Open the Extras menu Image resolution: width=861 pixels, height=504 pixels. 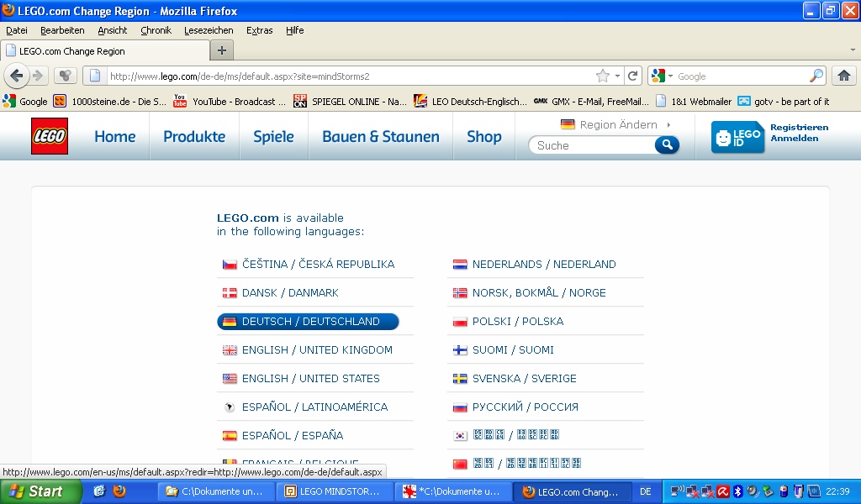pos(259,30)
